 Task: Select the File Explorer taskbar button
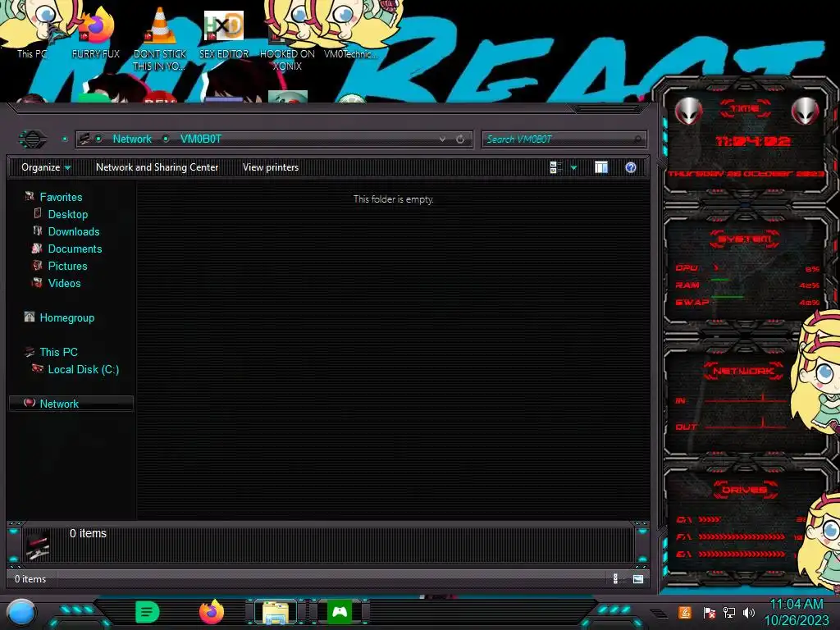276,612
